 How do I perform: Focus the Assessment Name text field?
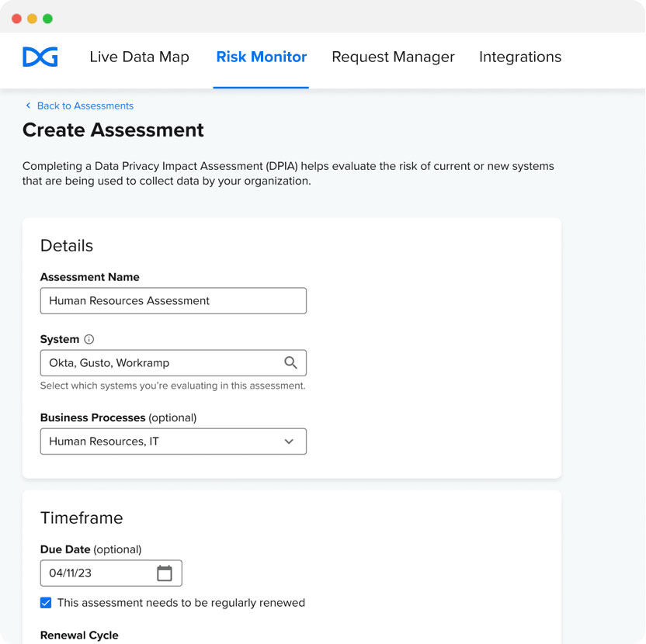click(173, 301)
